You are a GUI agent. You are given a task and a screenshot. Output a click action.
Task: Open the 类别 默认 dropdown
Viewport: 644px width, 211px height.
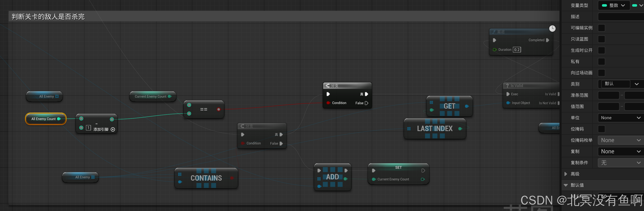[x=621, y=84]
